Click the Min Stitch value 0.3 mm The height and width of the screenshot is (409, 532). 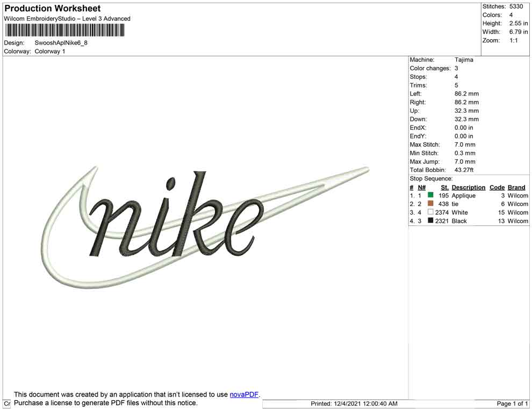(465, 153)
